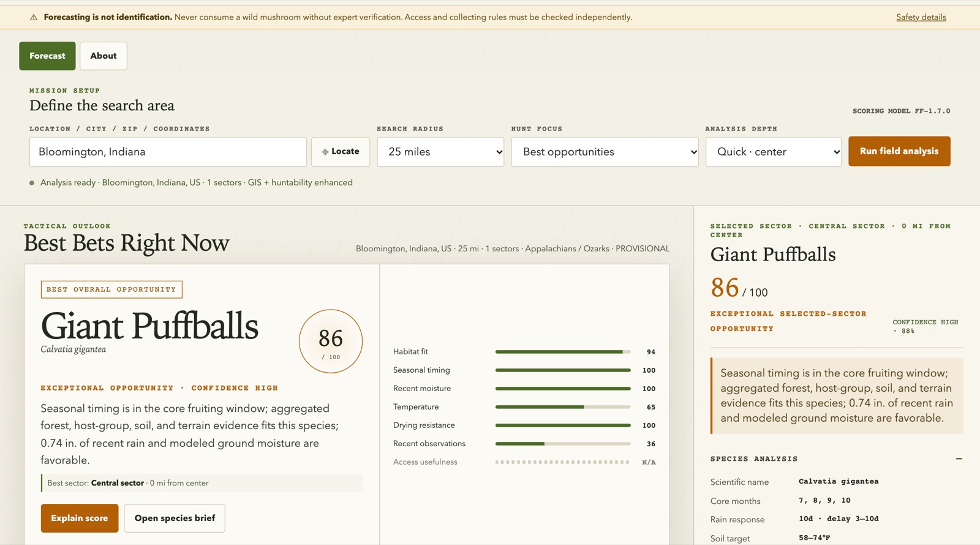The image size is (980, 545).
Task: Click the Confidence High 88% label
Action: (925, 326)
